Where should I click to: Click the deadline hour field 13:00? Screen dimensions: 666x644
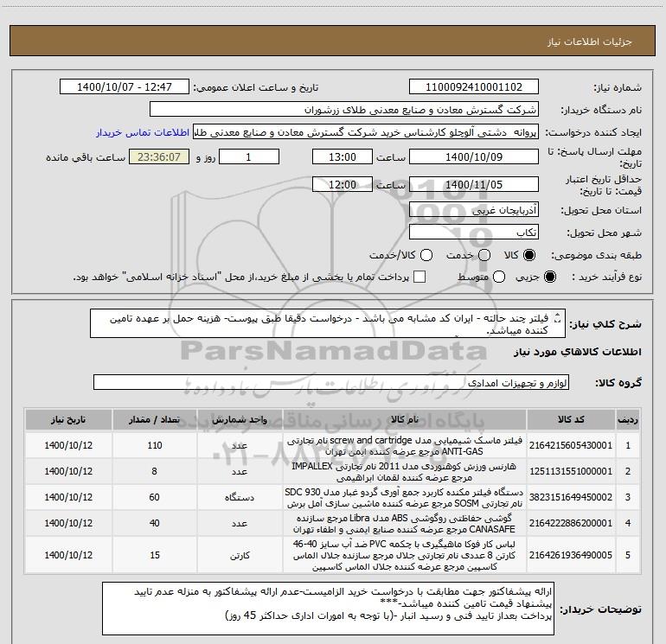click(343, 156)
